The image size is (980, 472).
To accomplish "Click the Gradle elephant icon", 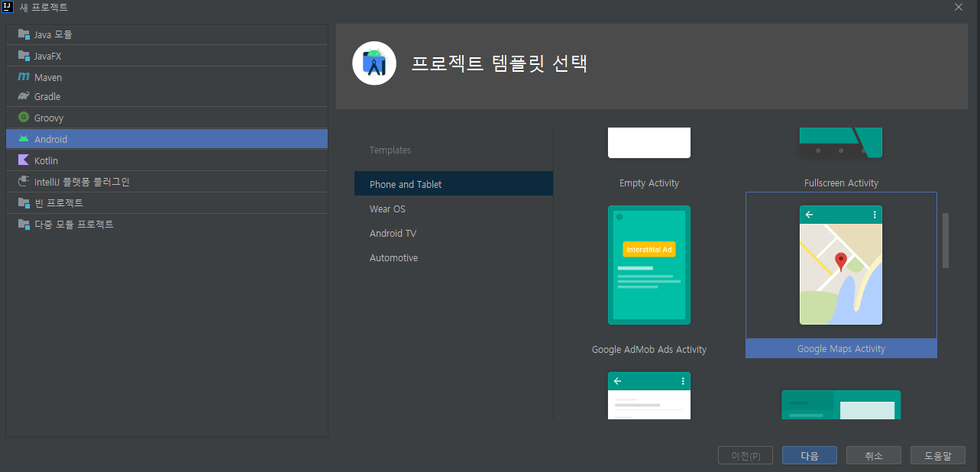I will coord(24,96).
